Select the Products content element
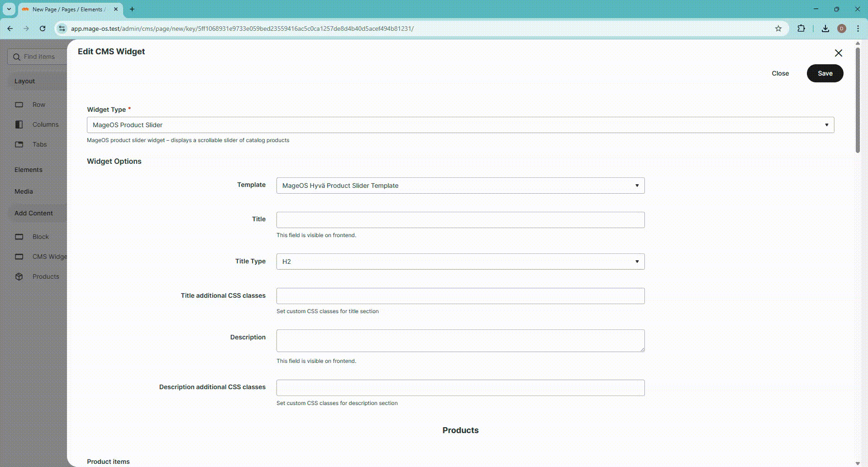 [45, 276]
